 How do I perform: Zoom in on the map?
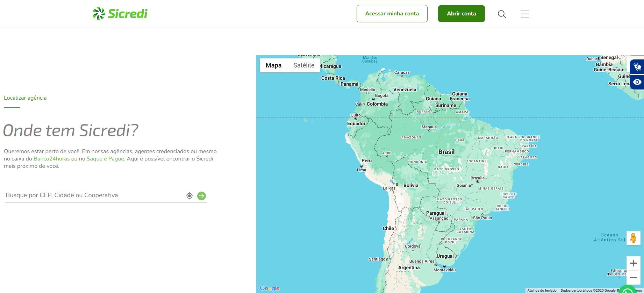click(x=633, y=263)
